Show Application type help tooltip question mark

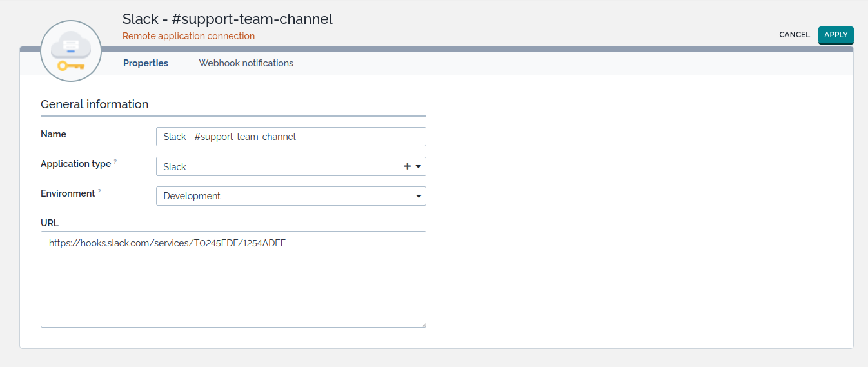(x=115, y=162)
